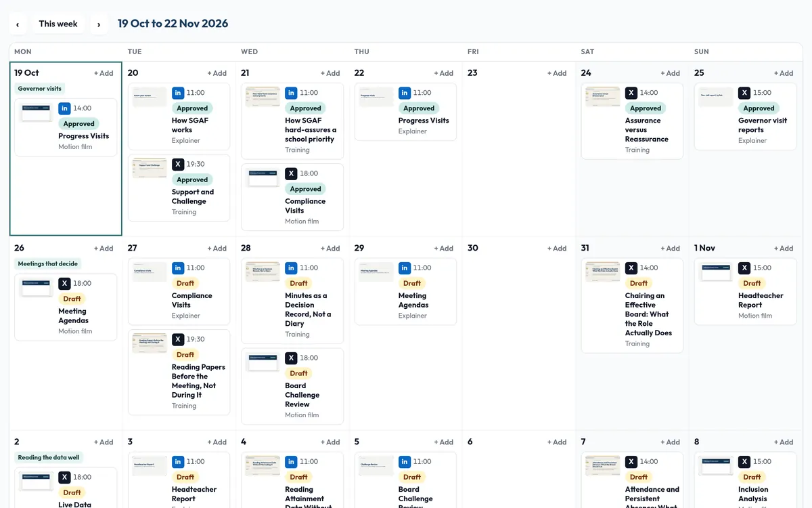Click Approved badge on Governor visit reports
This screenshot has width=812, height=508.
pos(759,108)
